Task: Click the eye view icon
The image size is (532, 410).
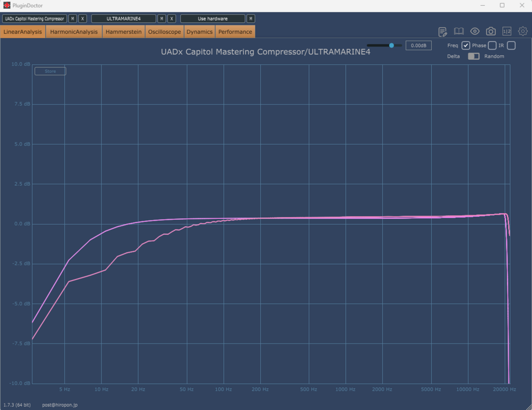Action: tap(475, 32)
